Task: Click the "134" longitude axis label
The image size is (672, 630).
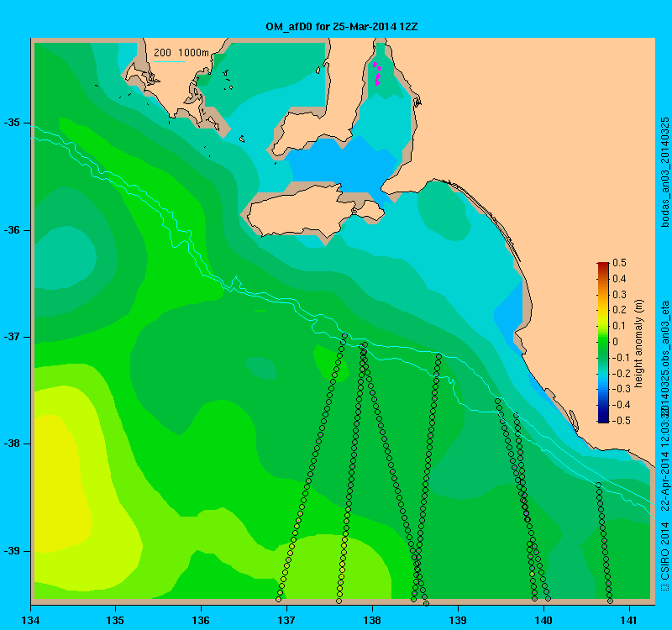Action: [x=30, y=620]
